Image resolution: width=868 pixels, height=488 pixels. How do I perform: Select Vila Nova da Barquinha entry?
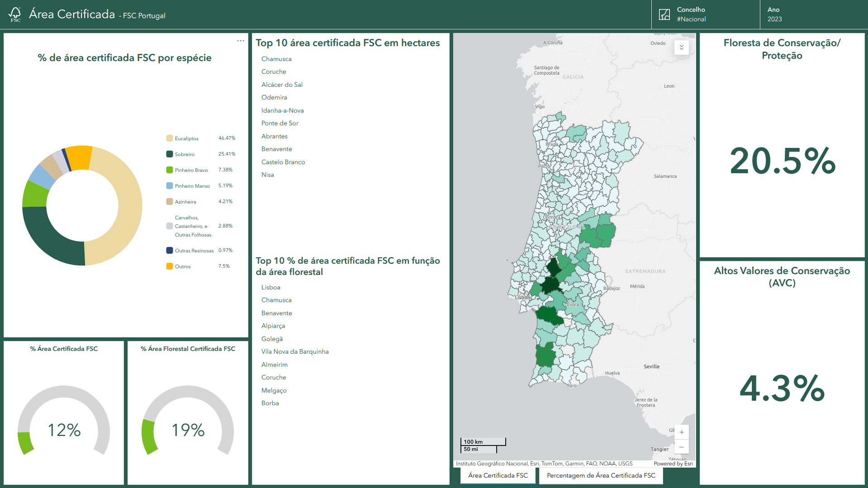coord(295,351)
